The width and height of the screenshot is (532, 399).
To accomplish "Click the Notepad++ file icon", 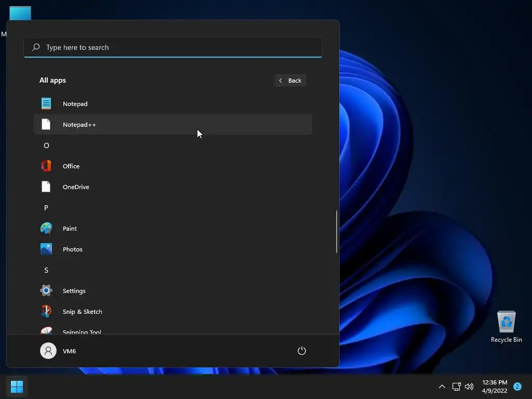I will [46, 125].
